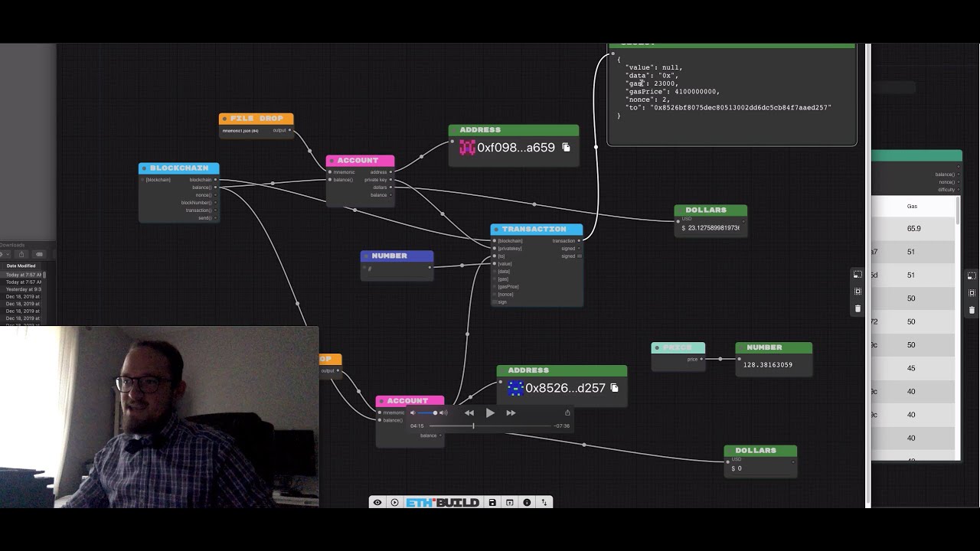Click the number input field with # placeholder
The image size is (980, 551).
pos(397,269)
